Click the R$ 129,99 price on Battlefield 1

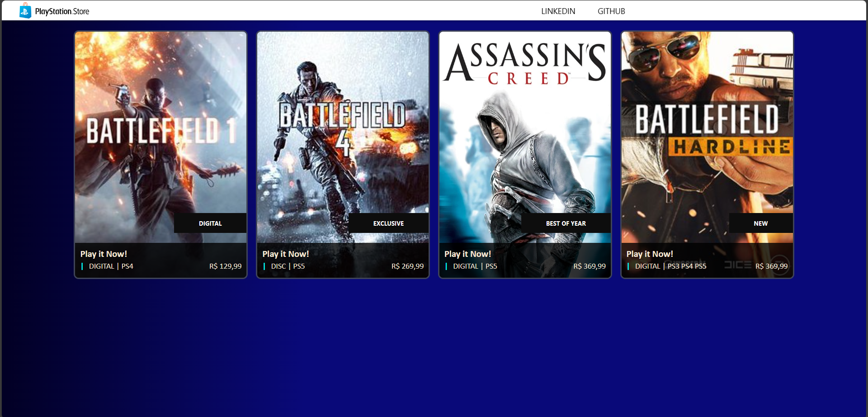225,266
